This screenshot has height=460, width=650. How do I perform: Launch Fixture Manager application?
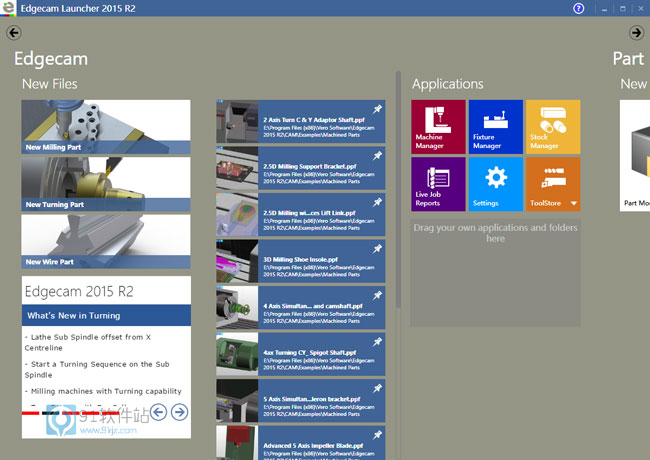pos(495,127)
